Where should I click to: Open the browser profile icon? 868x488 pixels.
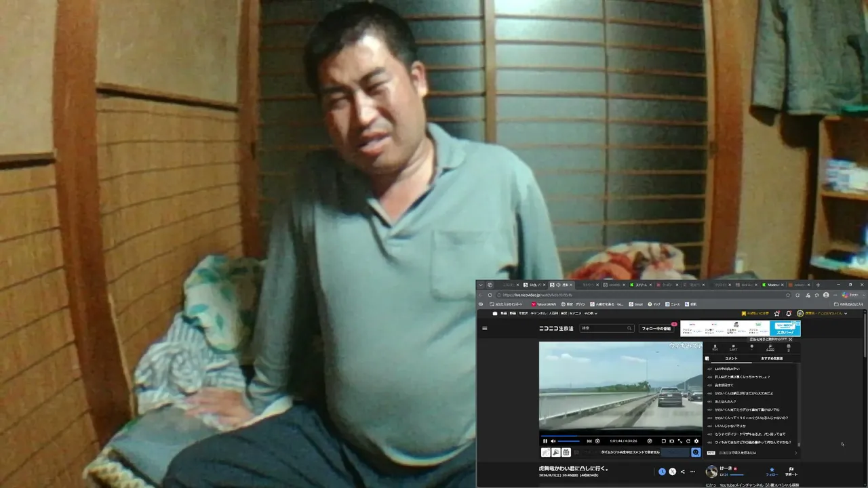click(826, 295)
